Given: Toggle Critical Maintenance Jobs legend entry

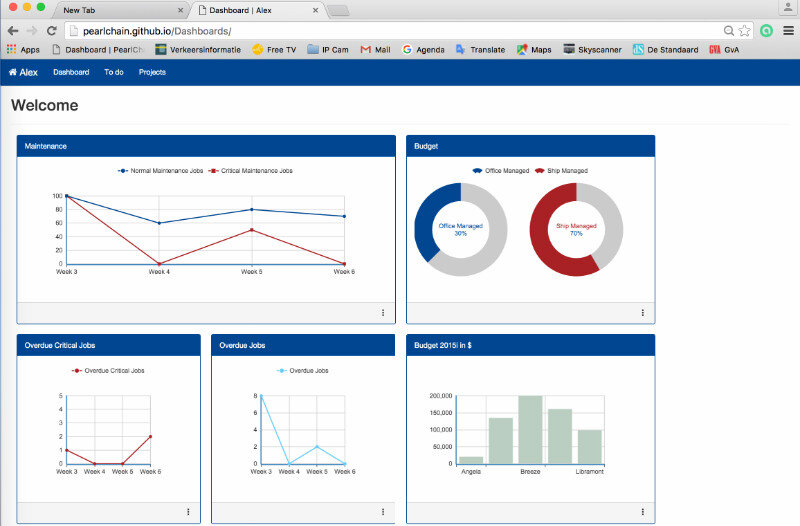Looking at the screenshot, I should pyautogui.click(x=250, y=171).
